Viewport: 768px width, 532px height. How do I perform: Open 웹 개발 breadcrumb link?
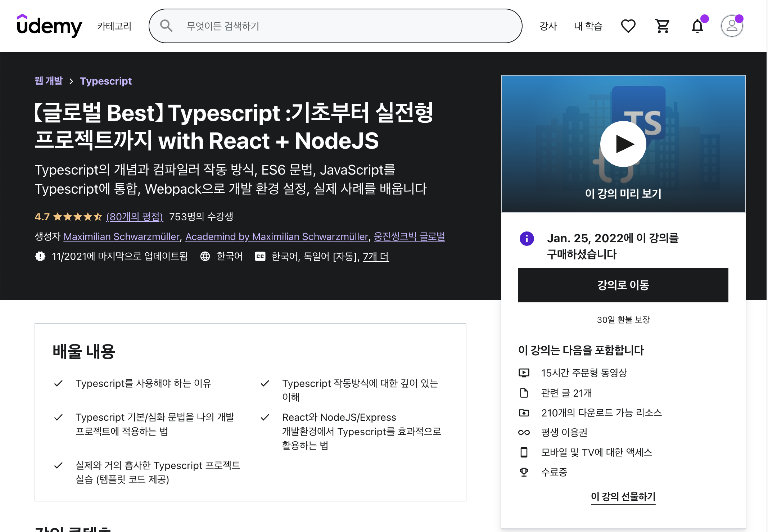(49, 81)
